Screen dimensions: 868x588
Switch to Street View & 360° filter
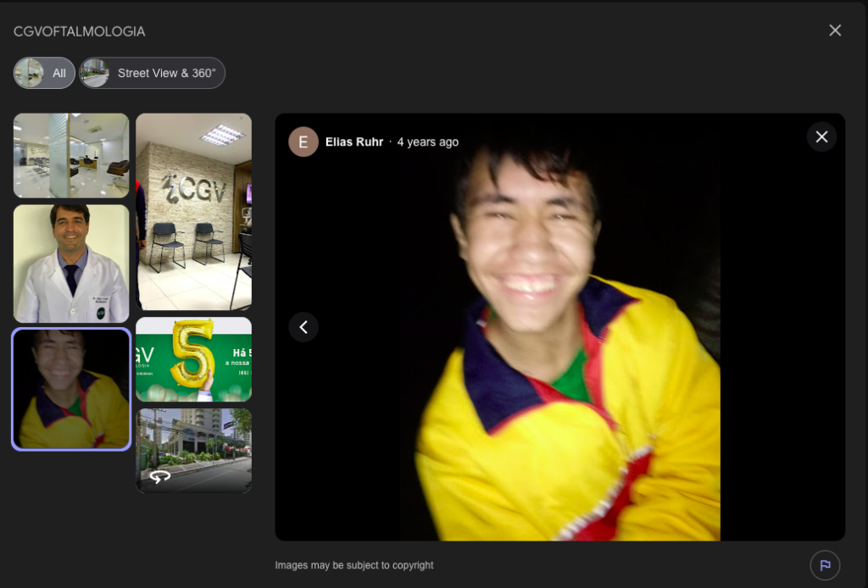click(x=152, y=73)
